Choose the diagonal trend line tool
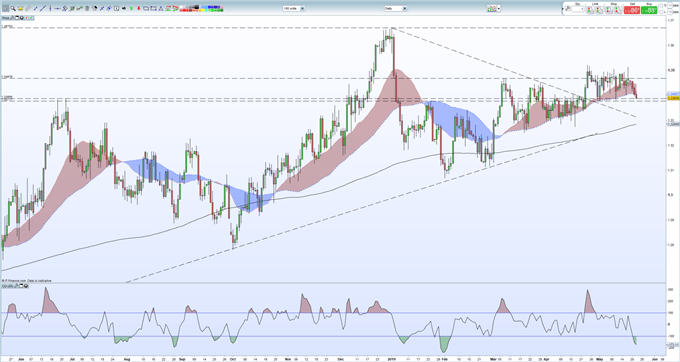 coord(42,9)
